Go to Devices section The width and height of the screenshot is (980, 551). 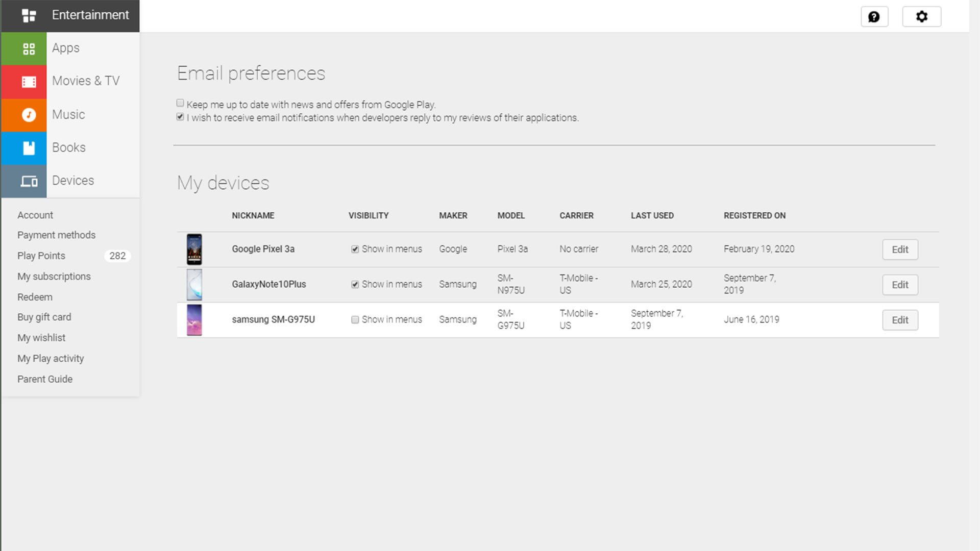pos(73,181)
